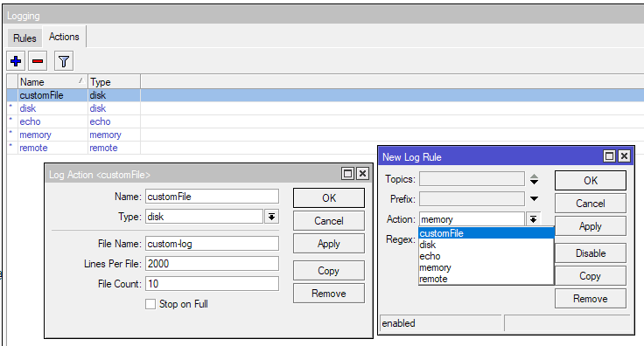Click the Action field showing memory

click(x=472, y=219)
